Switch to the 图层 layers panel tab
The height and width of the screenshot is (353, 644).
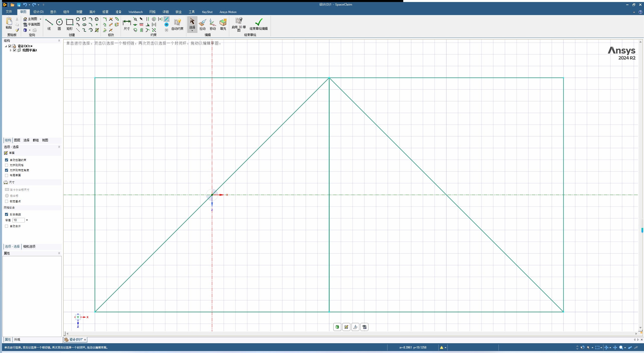coord(17,140)
